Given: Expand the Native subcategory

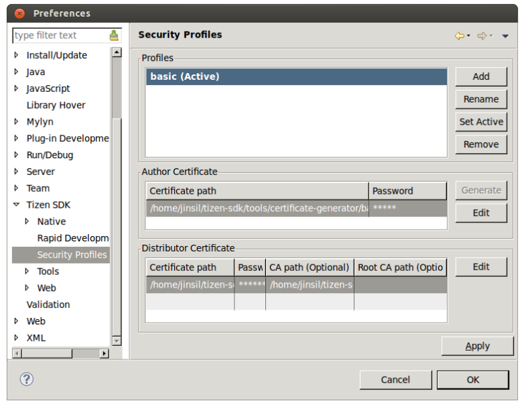Looking at the screenshot, I should (x=27, y=221).
